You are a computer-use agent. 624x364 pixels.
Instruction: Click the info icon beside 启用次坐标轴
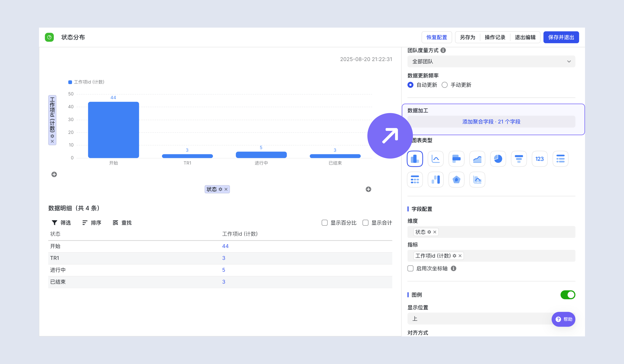(x=453, y=268)
